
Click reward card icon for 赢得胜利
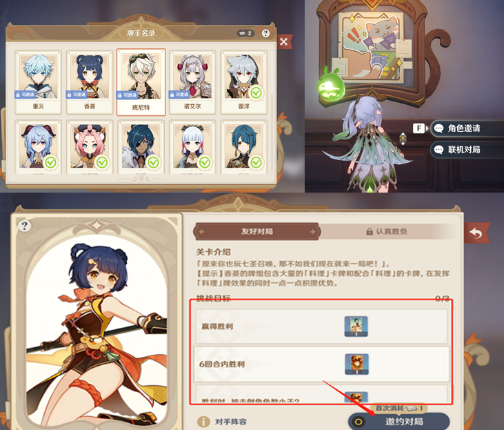pos(356,326)
